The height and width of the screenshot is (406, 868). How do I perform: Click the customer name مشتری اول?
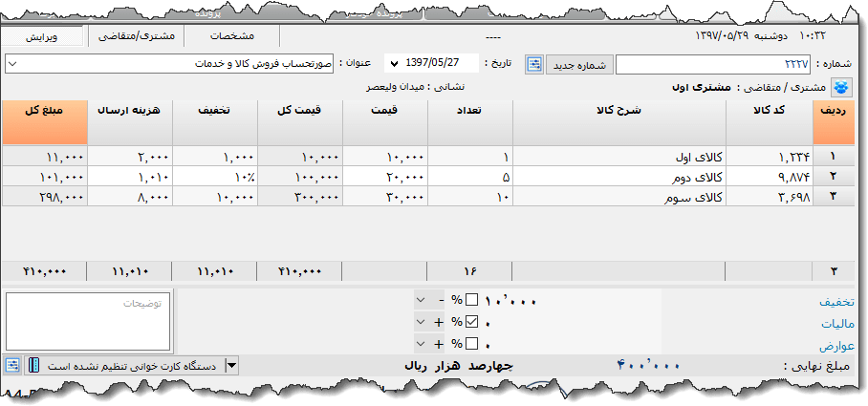click(x=702, y=87)
